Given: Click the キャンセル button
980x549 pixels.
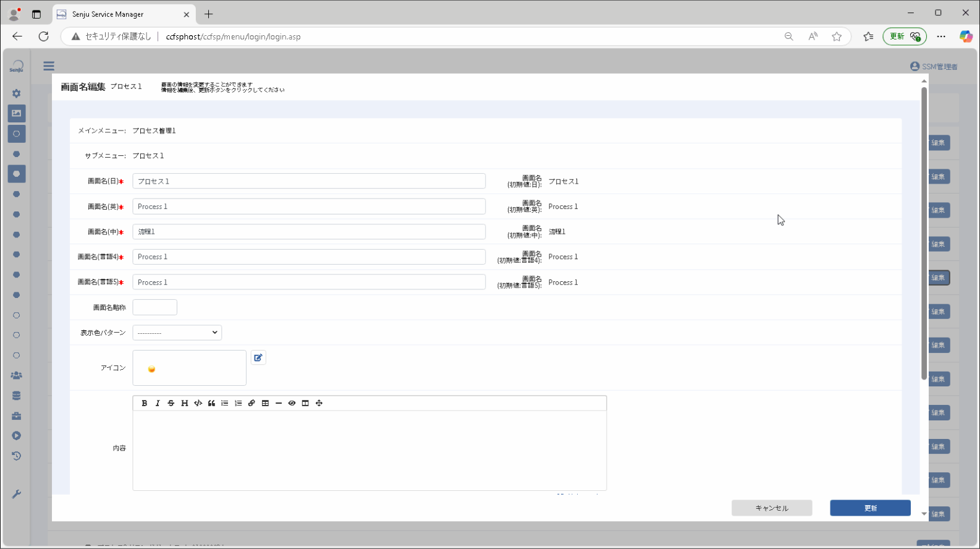Looking at the screenshot, I should (772, 508).
